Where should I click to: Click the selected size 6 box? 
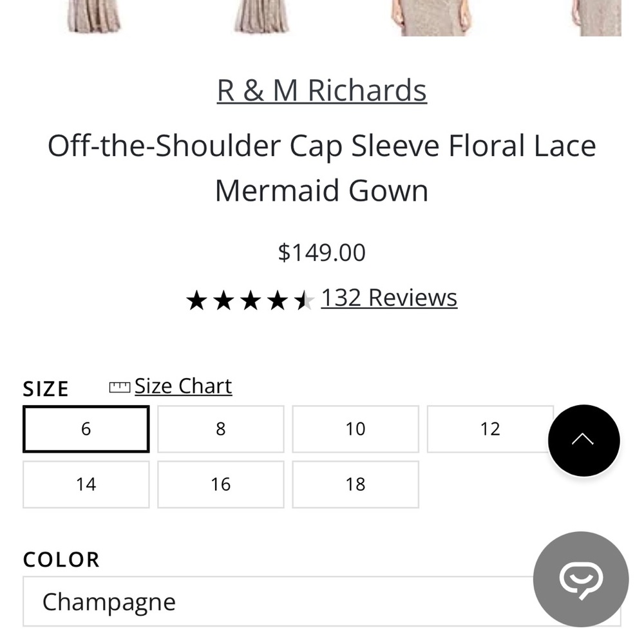(x=86, y=428)
